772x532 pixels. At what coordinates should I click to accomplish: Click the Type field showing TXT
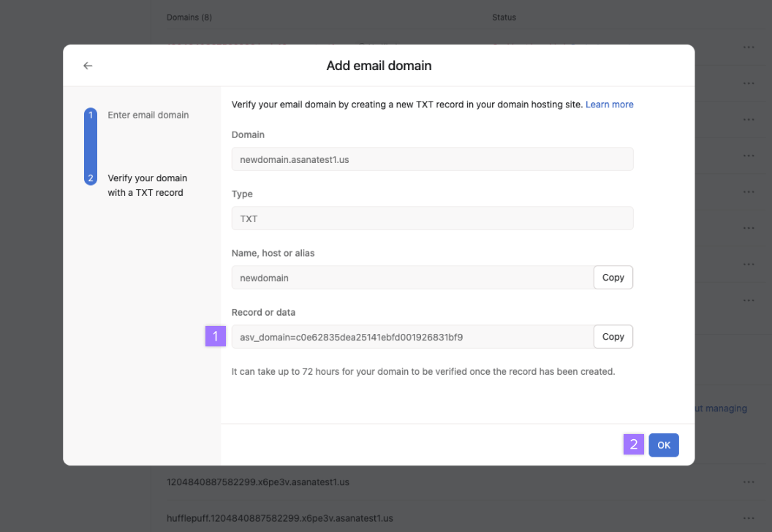431,218
